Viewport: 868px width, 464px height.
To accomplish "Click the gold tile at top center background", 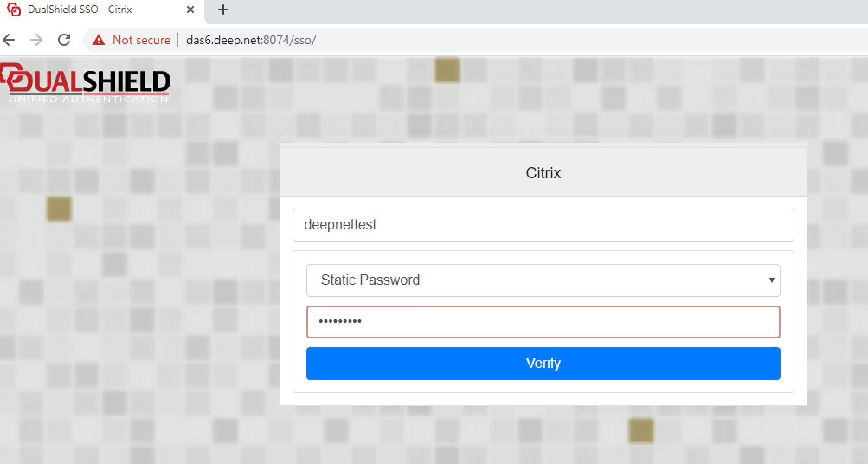I will click(x=447, y=70).
